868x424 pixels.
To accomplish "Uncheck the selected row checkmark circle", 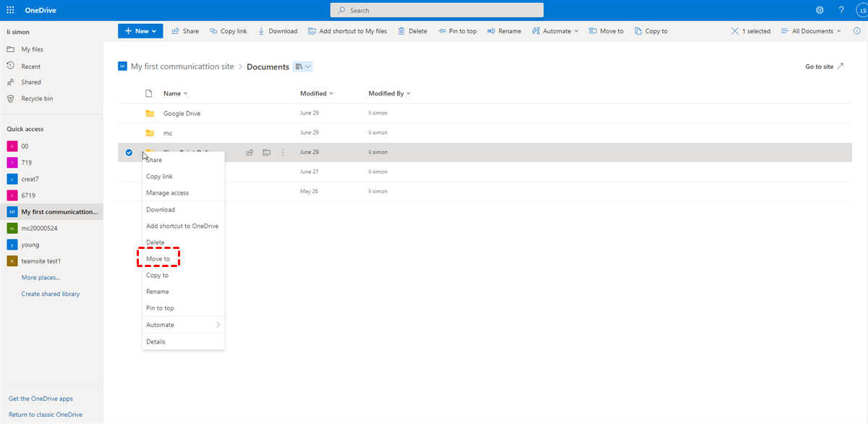I will (x=129, y=153).
